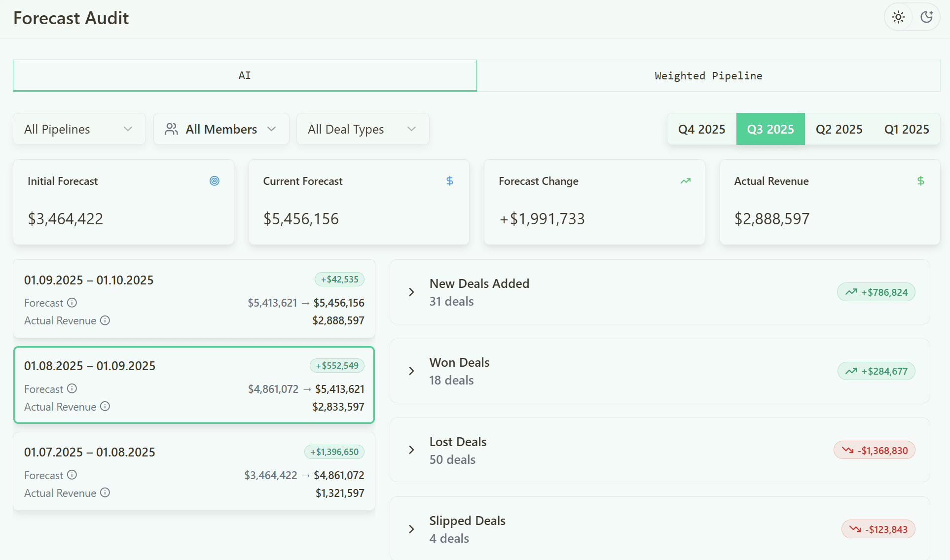Select the Q2 2025 quarter
This screenshot has height=560, width=950.
[839, 129]
